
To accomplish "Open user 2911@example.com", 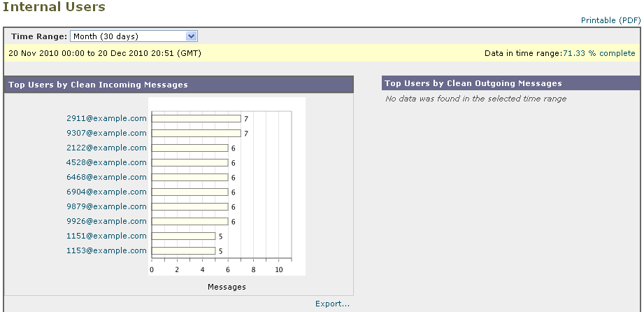I will tap(106, 118).
